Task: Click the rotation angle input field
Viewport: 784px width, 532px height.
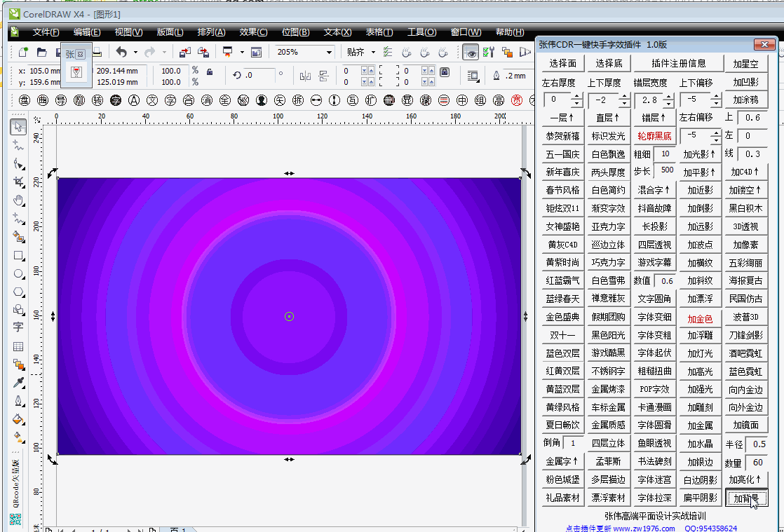Action: (259, 76)
